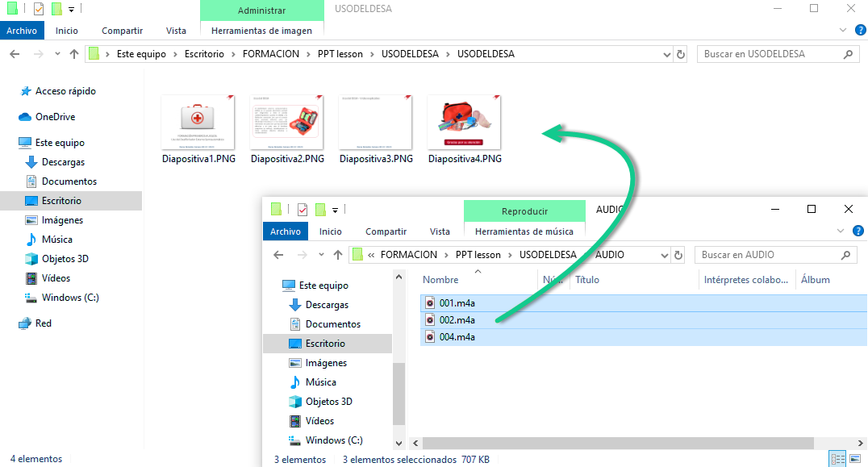Image resolution: width=868 pixels, height=467 pixels.
Task: Switch to details view in status bar
Action: pos(838,459)
